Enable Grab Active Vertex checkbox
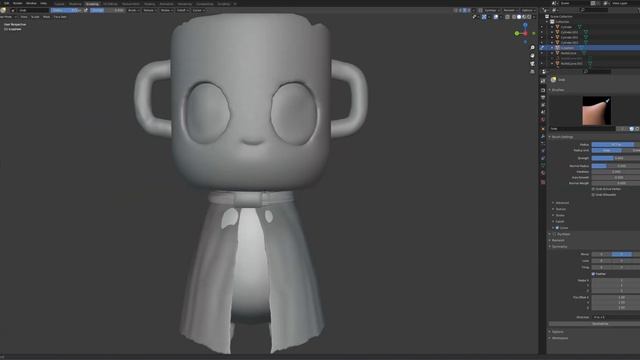This screenshot has height=360, width=640. tap(593, 189)
